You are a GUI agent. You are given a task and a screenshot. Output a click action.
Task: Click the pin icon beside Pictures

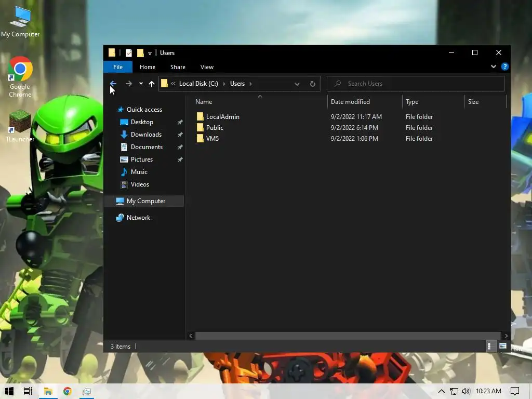pos(180,159)
